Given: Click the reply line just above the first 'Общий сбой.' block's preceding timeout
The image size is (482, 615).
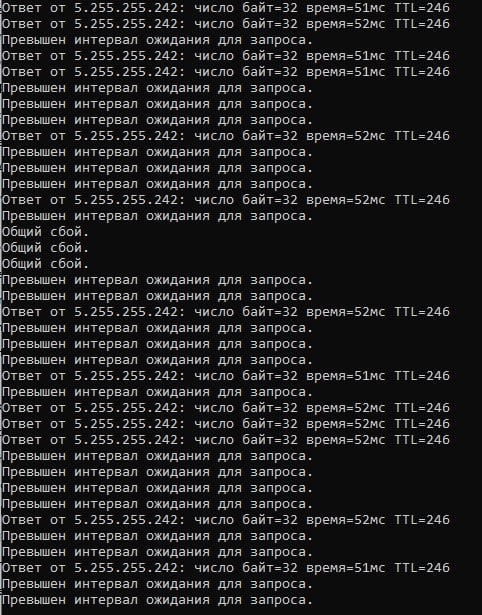Looking at the screenshot, I should tap(226, 200).
